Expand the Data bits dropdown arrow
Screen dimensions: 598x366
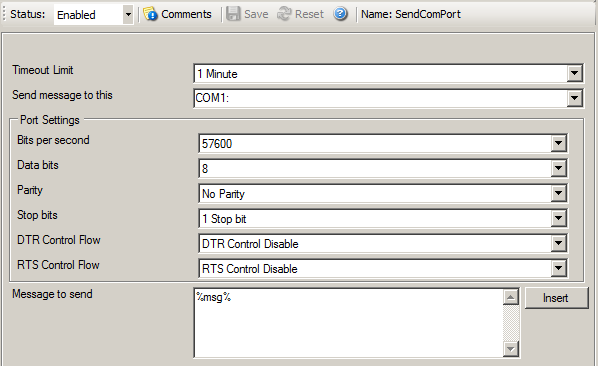point(558,168)
